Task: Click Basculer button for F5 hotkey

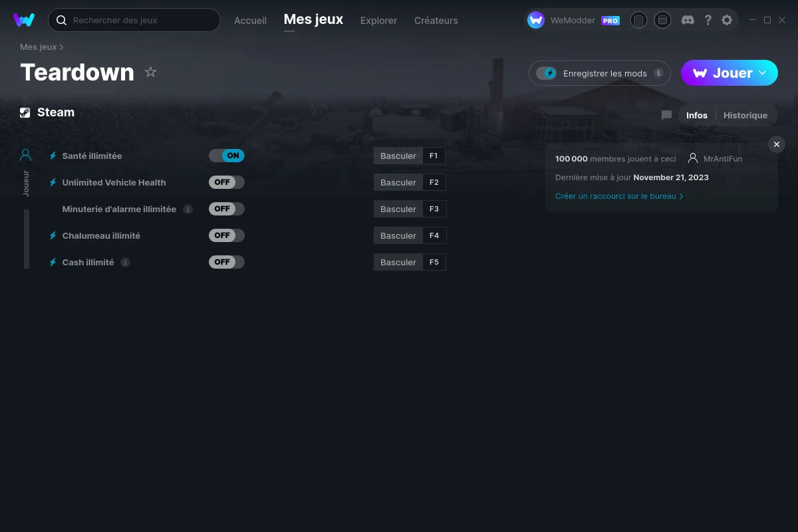Action: coord(398,262)
